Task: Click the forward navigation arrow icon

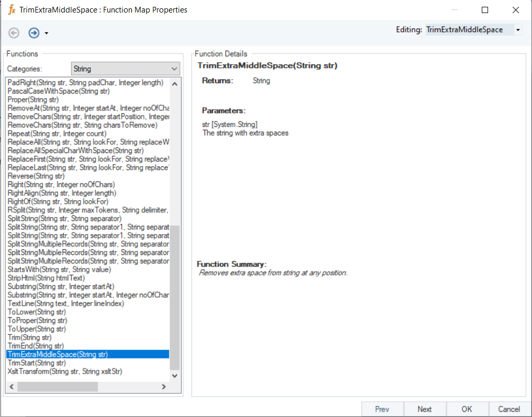Action: (33, 33)
